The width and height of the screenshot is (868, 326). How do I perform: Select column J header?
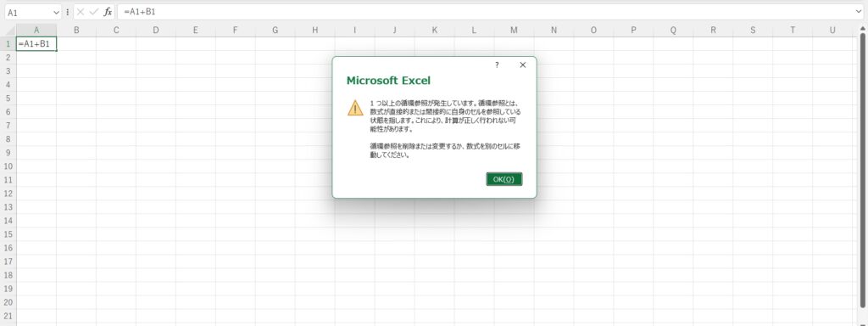tap(395, 31)
